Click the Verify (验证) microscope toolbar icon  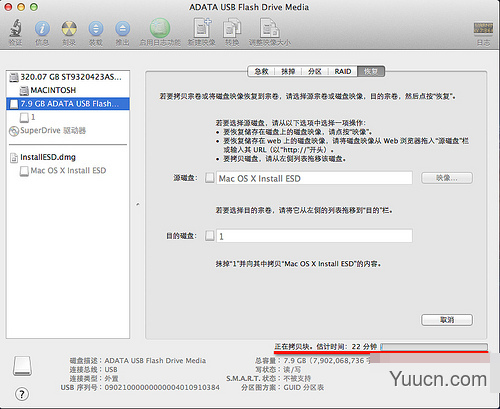(15, 29)
